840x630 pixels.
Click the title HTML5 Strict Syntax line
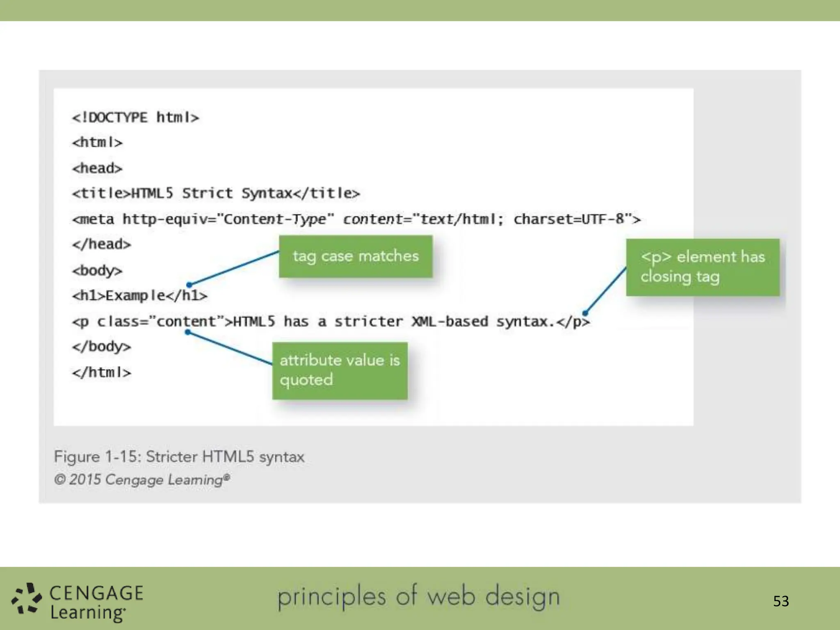point(216,193)
